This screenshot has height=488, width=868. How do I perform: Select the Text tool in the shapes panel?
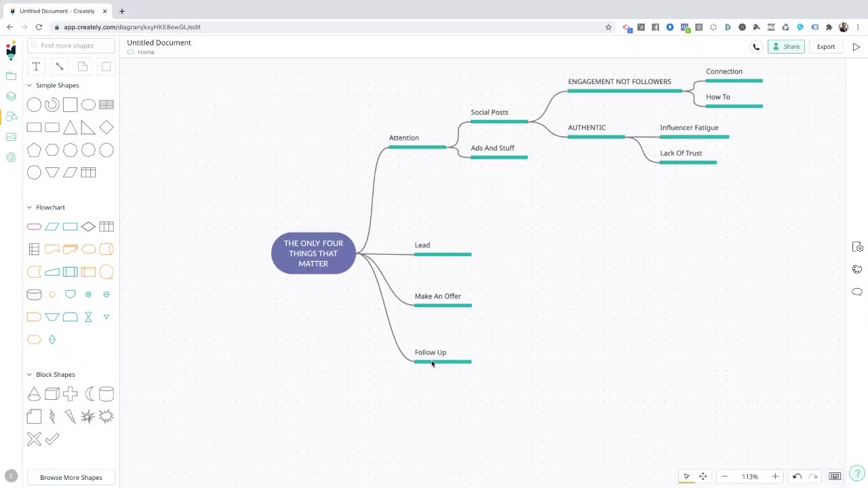36,66
